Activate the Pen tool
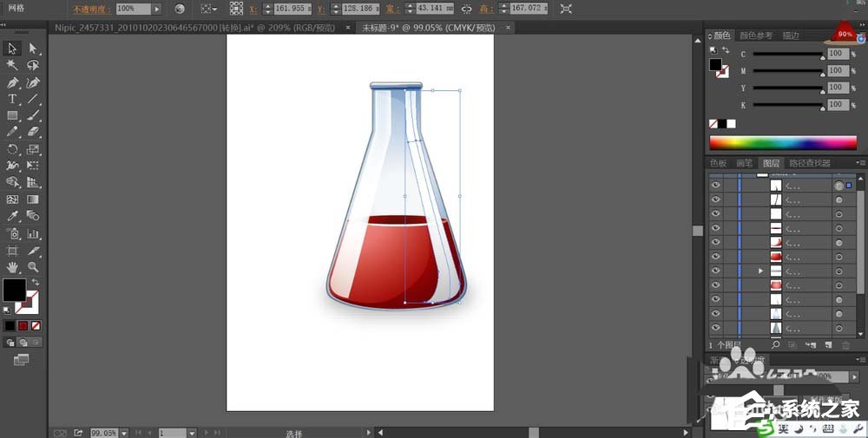This screenshot has height=438, width=868. (12, 82)
